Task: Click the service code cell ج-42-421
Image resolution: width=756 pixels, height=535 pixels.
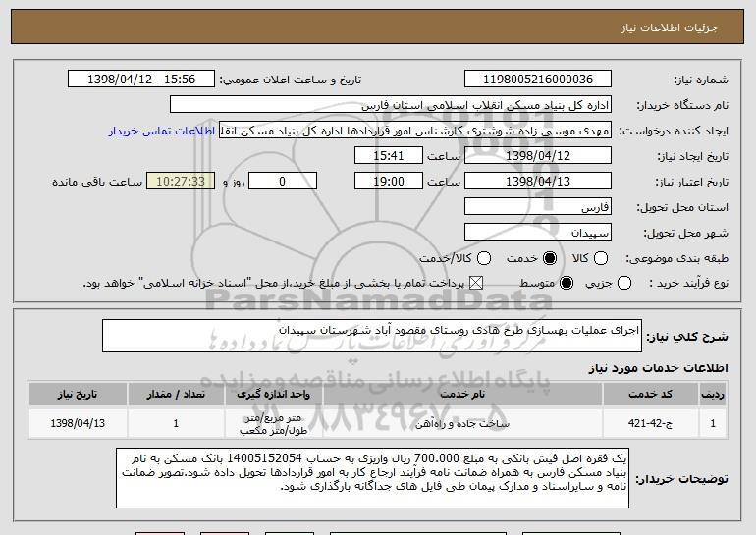Action: coord(650,423)
